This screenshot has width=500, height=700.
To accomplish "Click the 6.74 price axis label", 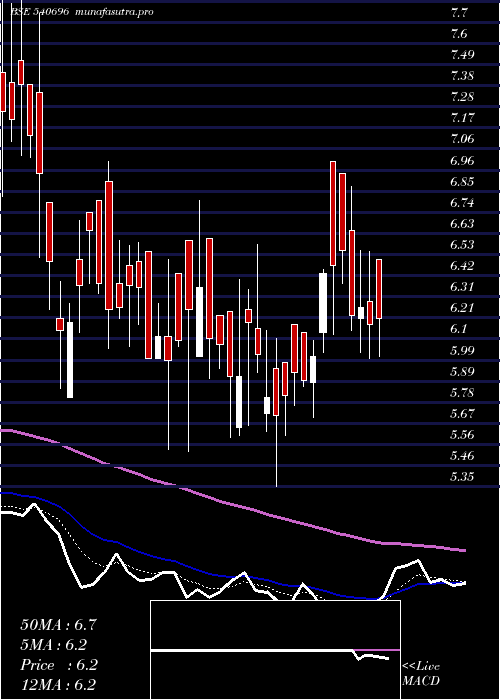I will tap(462, 202).
